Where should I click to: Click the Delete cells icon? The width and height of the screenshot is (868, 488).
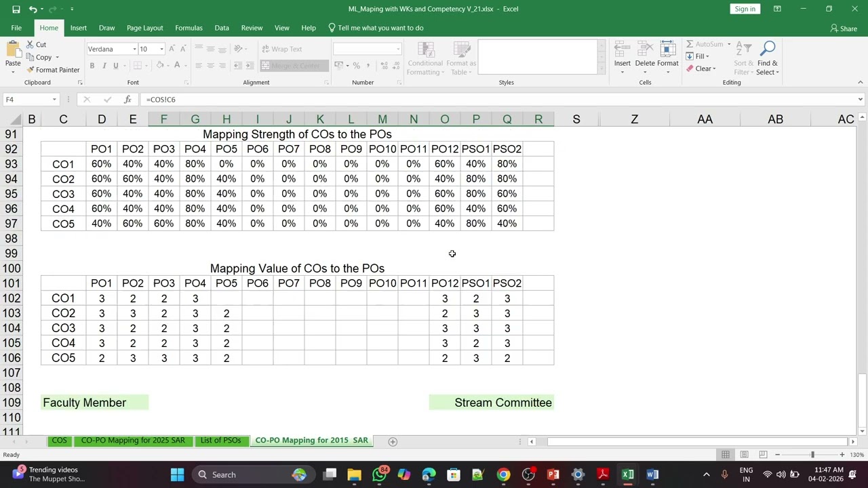(645, 49)
